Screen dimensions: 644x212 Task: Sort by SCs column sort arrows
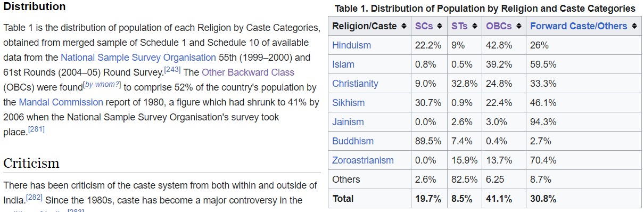click(x=439, y=26)
